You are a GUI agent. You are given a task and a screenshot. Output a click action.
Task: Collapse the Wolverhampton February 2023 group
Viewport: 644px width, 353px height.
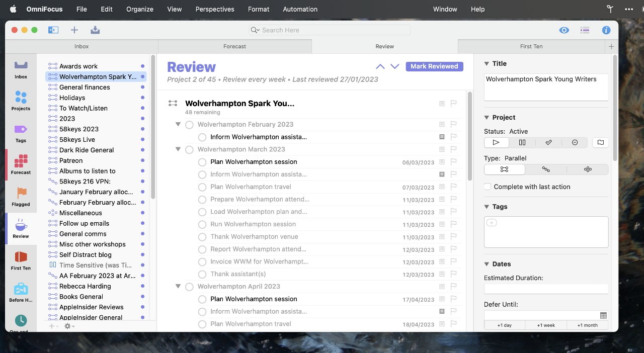tap(178, 124)
